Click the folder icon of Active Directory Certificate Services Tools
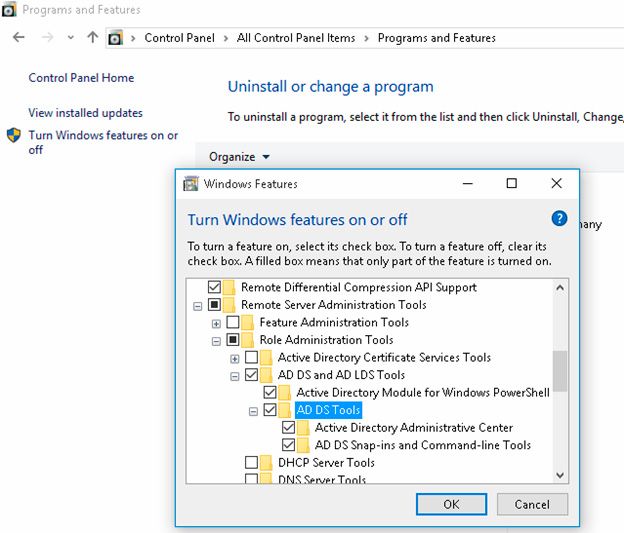 (x=266, y=357)
